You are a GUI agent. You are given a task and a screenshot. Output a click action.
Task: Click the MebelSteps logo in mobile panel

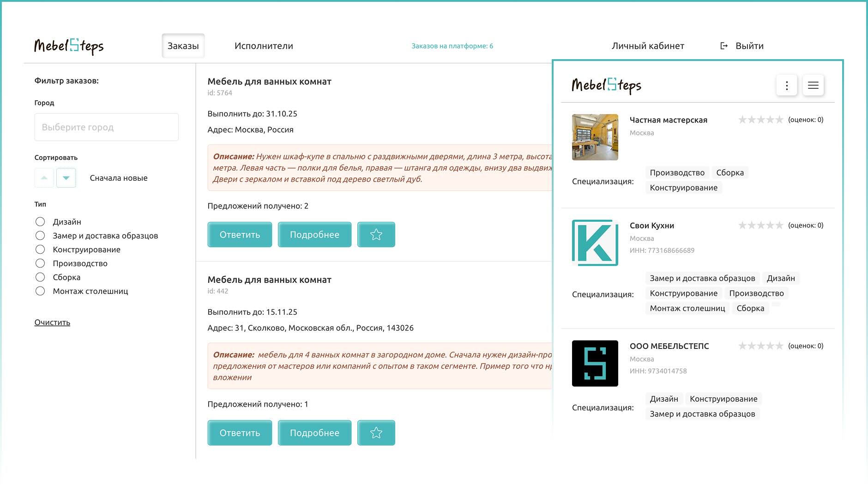(606, 85)
